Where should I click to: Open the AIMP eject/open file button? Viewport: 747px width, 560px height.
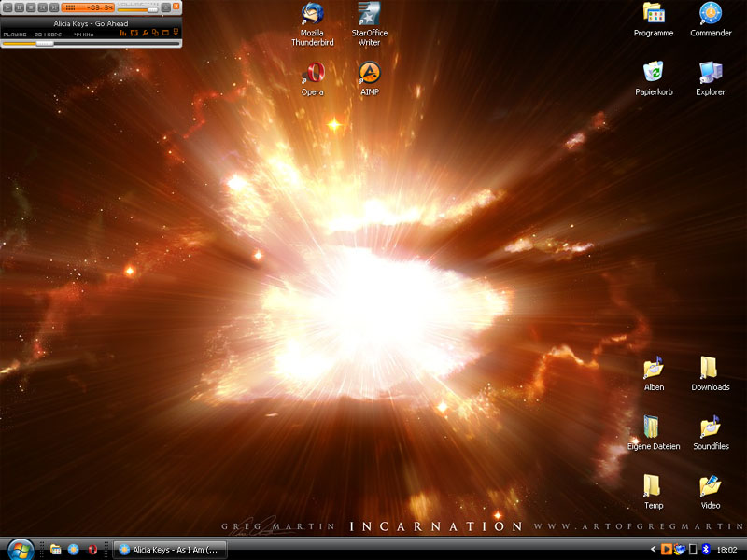166,7
